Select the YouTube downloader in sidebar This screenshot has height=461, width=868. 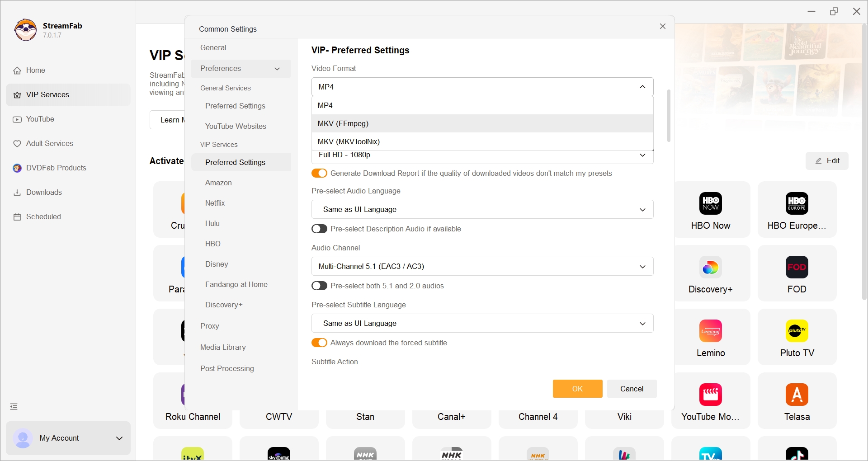(40, 119)
